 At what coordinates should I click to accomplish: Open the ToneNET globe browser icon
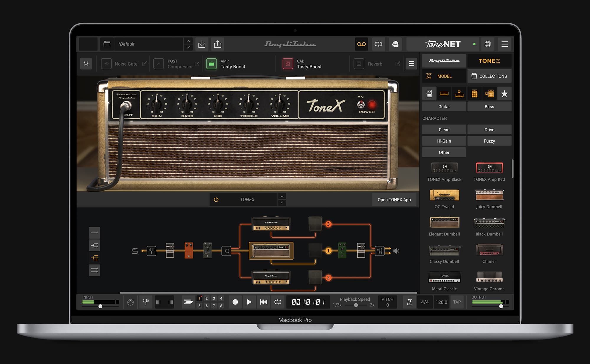tap(488, 44)
